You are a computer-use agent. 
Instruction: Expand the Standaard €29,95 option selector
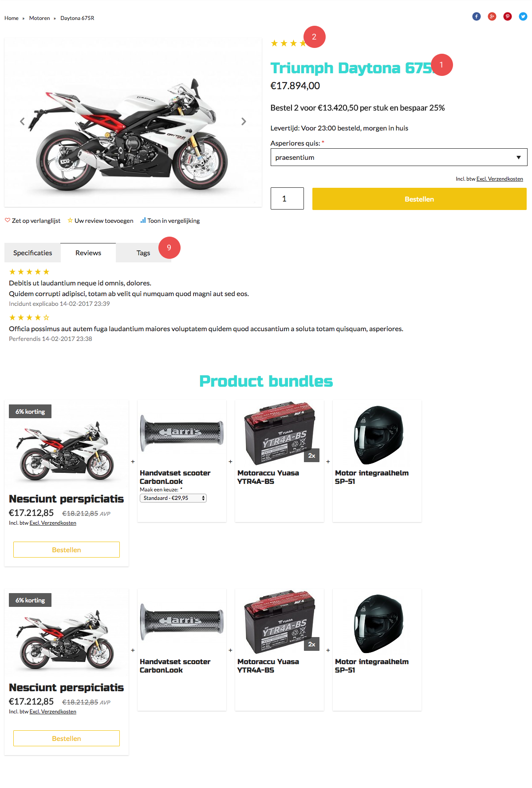coord(173,498)
